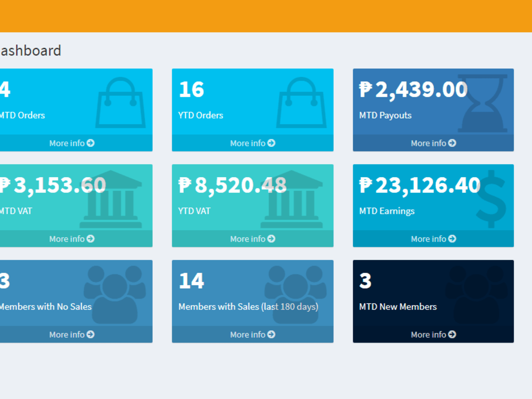Click the 14 members with sales count
Screen dimensions: 532x399
192,281
